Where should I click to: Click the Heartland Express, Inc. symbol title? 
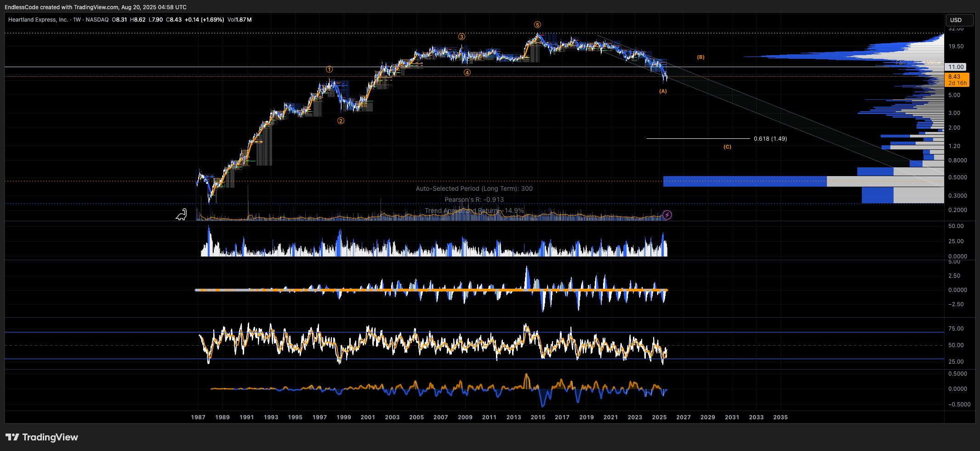tap(38, 20)
